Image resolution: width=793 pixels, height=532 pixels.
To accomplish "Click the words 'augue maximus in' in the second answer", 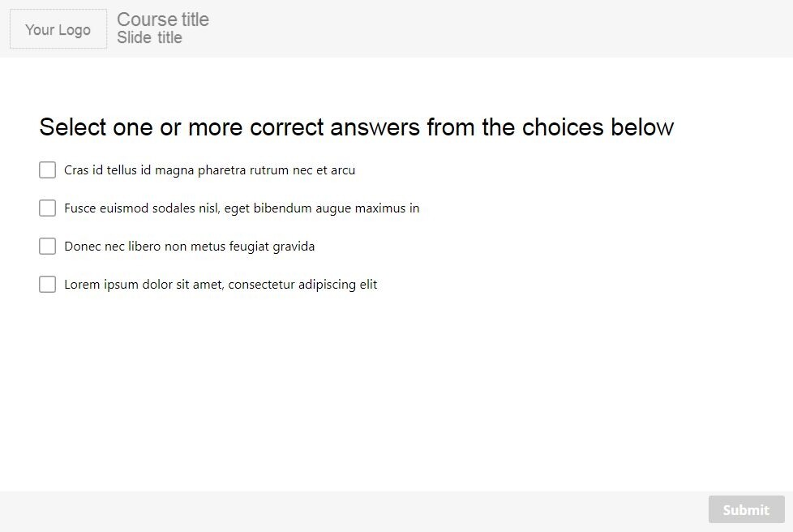I will pyautogui.click(x=367, y=208).
